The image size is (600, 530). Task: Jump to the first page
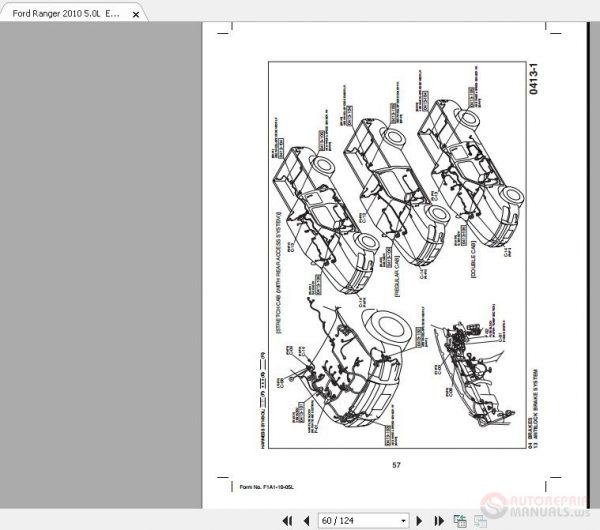pyautogui.click(x=287, y=521)
